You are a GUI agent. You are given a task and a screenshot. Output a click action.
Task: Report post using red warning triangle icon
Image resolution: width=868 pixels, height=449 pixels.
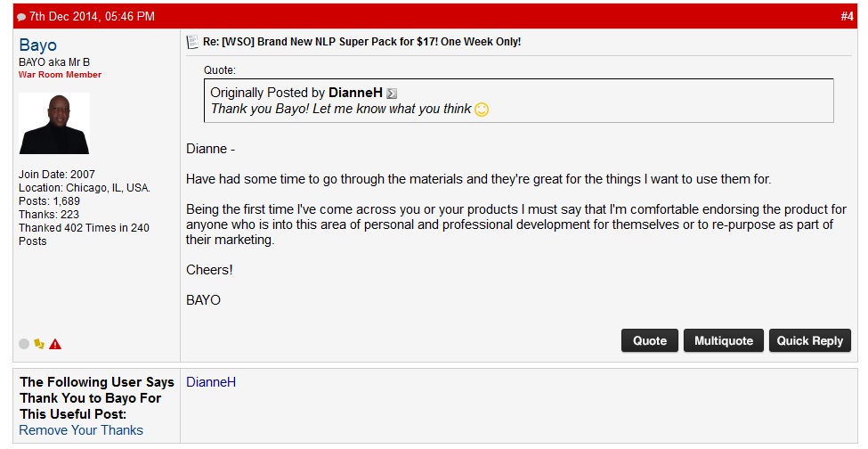[x=55, y=345]
